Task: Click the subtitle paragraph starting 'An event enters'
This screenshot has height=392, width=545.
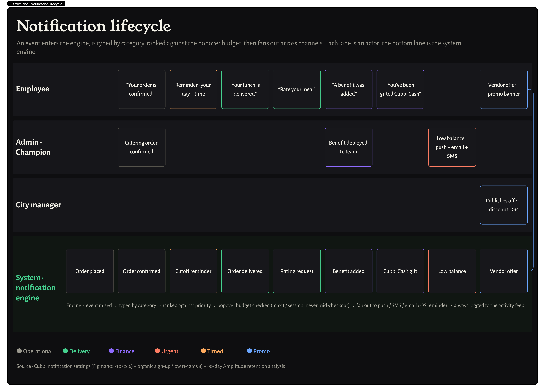Action: 239,47
